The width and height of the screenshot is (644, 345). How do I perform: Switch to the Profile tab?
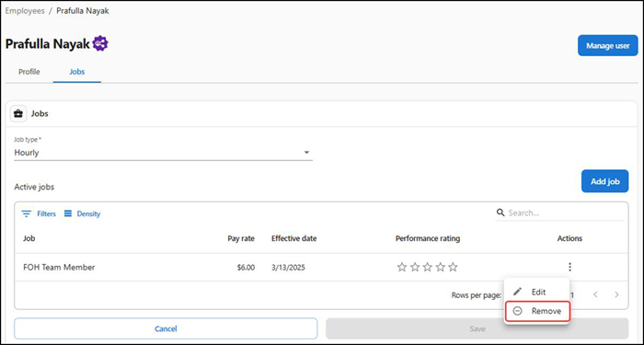[29, 72]
